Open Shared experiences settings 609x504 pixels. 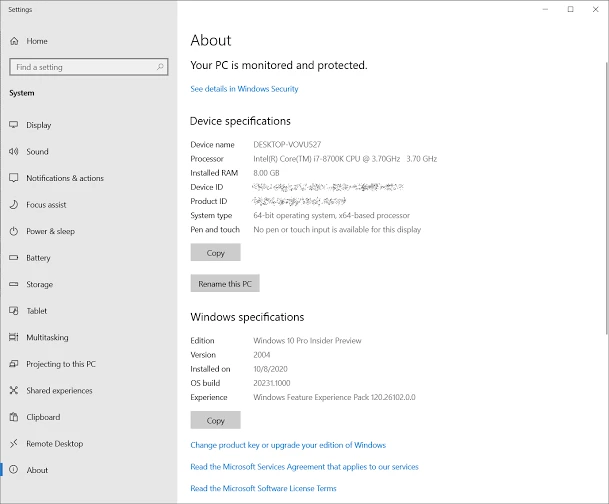pyautogui.click(x=89, y=390)
